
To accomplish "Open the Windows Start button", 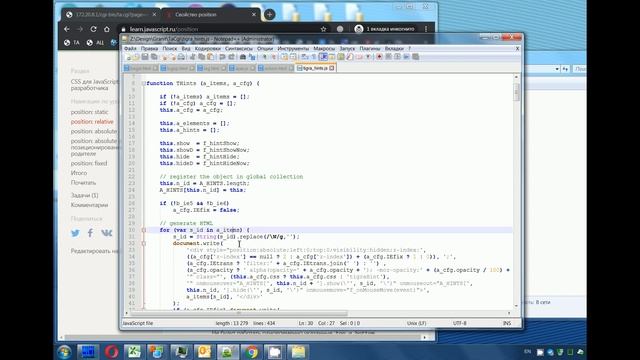I will pyautogui.click(x=64, y=352).
